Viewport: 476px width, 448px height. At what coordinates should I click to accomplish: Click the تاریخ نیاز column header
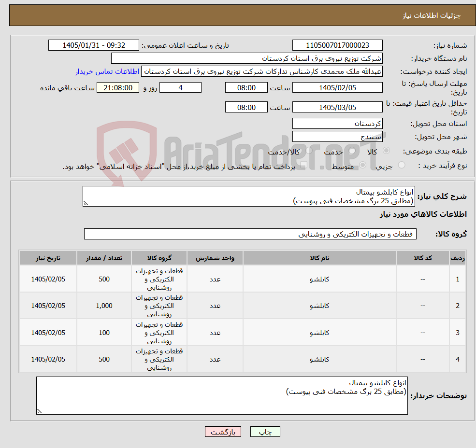click(48, 258)
